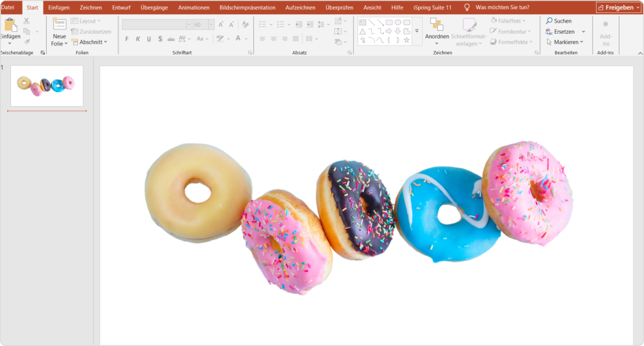Open the Schriftart dialog launcher
Viewport: 644px width, 346px height.
click(250, 53)
